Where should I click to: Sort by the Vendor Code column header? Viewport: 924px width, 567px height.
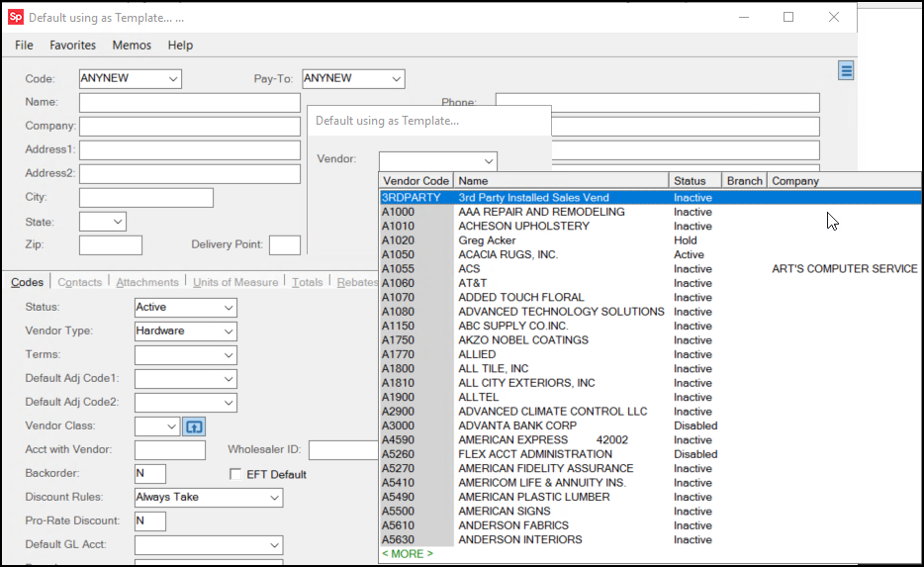[x=416, y=181]
